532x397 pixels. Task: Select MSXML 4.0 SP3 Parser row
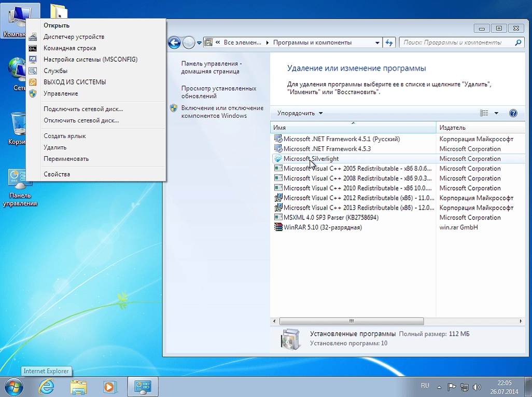click(x=398, y=217)
